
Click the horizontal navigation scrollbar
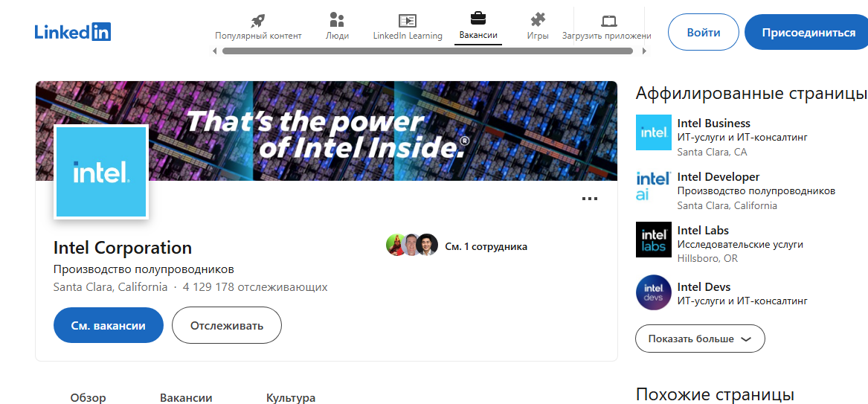[428, 51]
